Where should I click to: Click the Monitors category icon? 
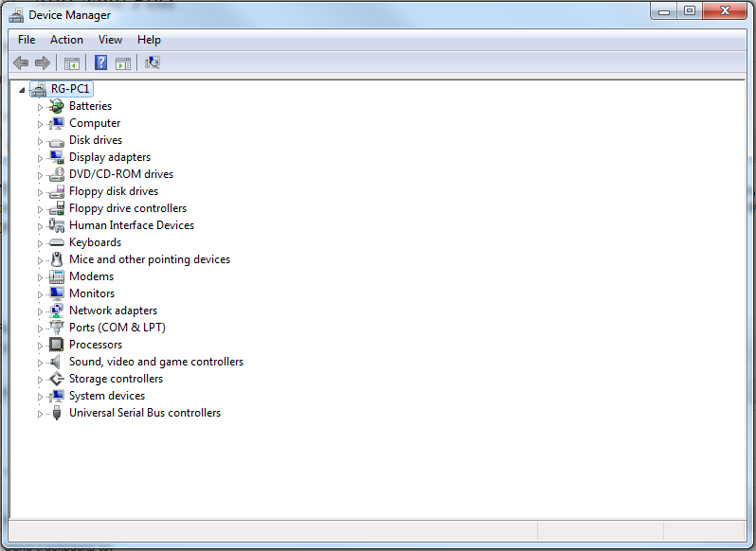click(57, 293)
